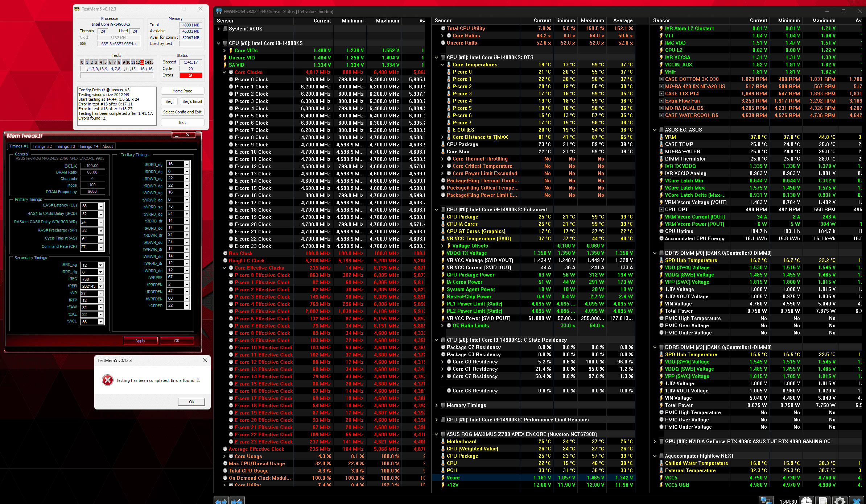Click the lightning icon beside CPU Package Power
Viewport: 866px width, 504px height.
point(443,275)
